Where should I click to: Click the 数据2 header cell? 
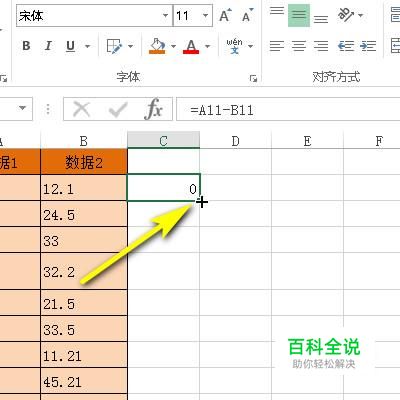[84, 162]
